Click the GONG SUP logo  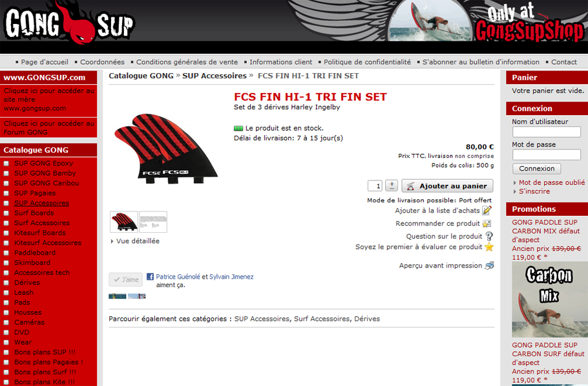[x=69, y=23]
